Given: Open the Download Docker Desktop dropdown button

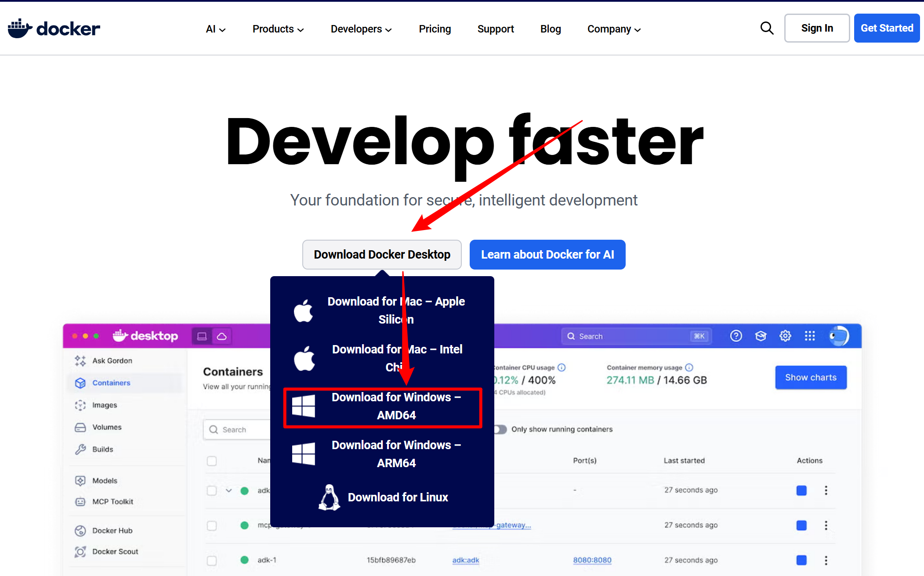Looking at the screenshot, I should tap(382, 255).
